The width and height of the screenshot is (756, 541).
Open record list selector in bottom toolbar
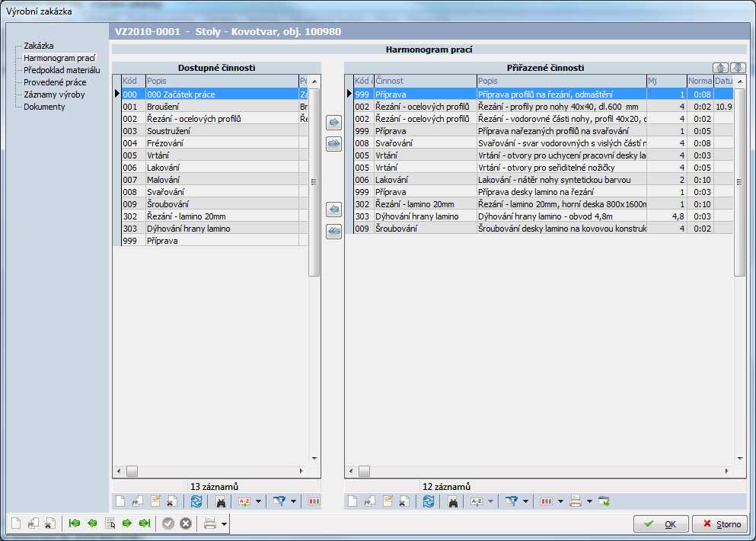(110, 523)
